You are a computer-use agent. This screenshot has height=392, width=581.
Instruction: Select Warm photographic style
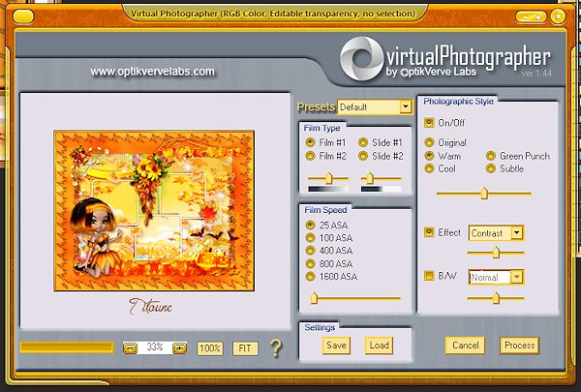click(x=429, y=156)
